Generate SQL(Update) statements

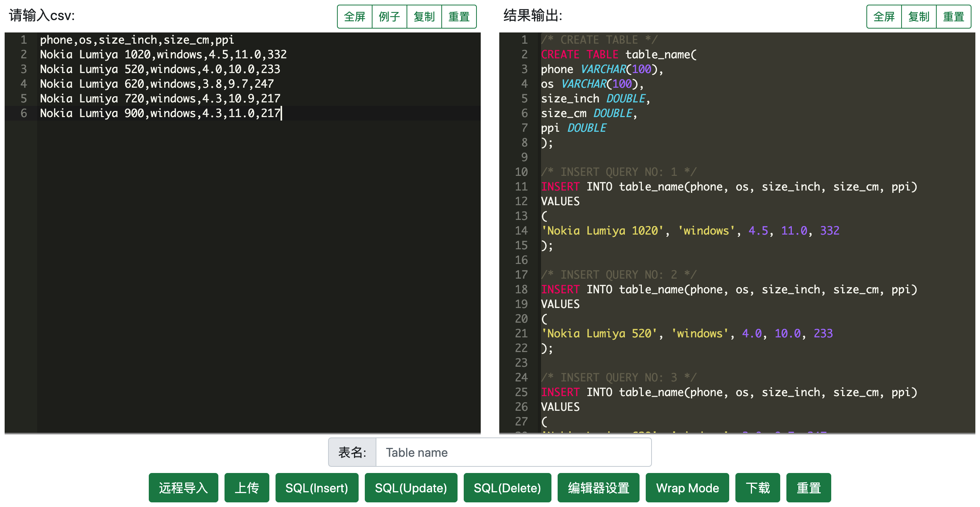411,488
